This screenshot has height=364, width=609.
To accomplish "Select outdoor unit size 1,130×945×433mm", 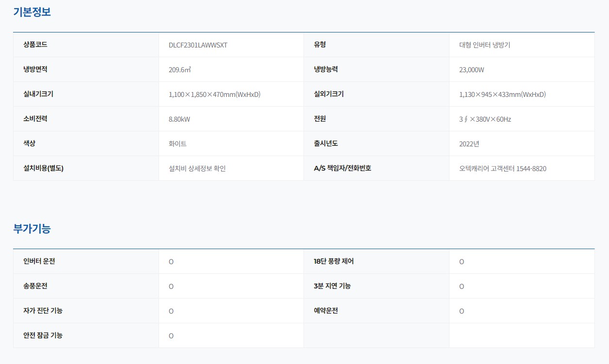I will tap(502, 95).
